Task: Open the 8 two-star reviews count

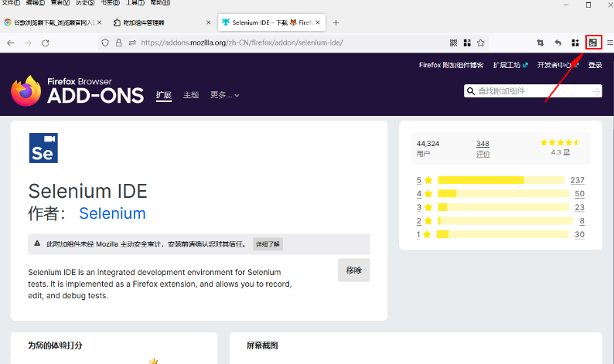Action: pos(582,221)
